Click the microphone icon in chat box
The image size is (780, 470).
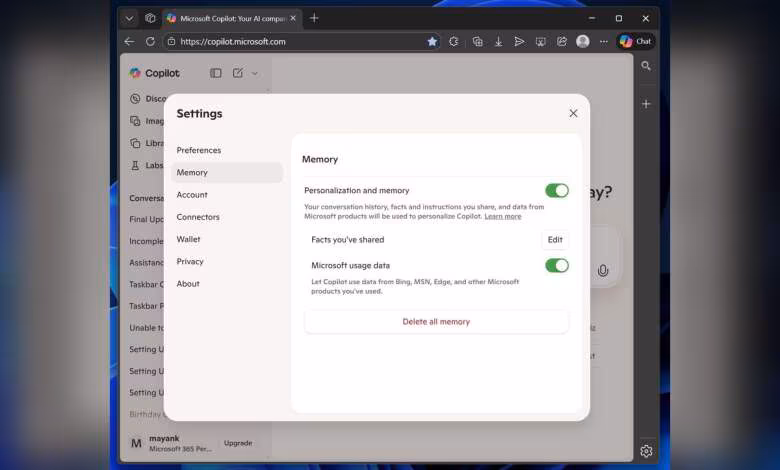pos(602,270)
